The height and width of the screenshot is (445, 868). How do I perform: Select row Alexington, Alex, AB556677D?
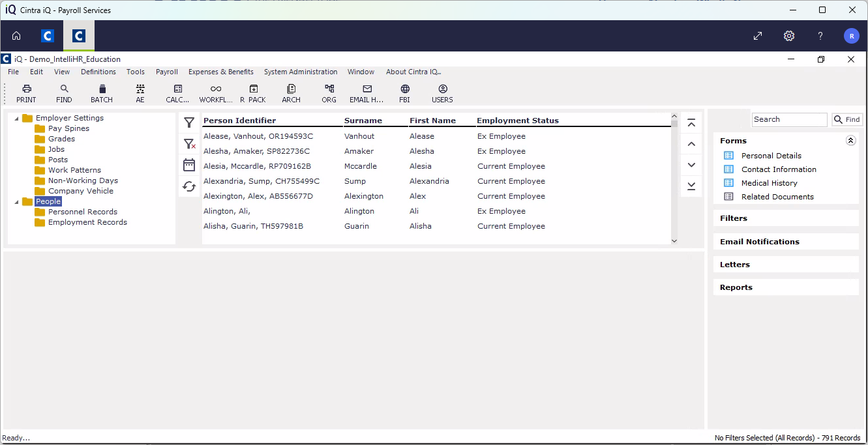[436, 196]
